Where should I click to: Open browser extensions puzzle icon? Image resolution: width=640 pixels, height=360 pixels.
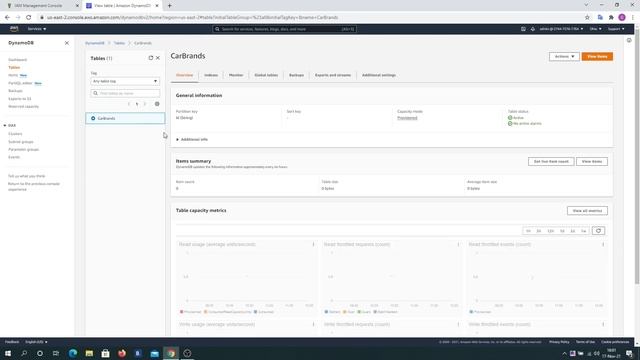point(611,18)
